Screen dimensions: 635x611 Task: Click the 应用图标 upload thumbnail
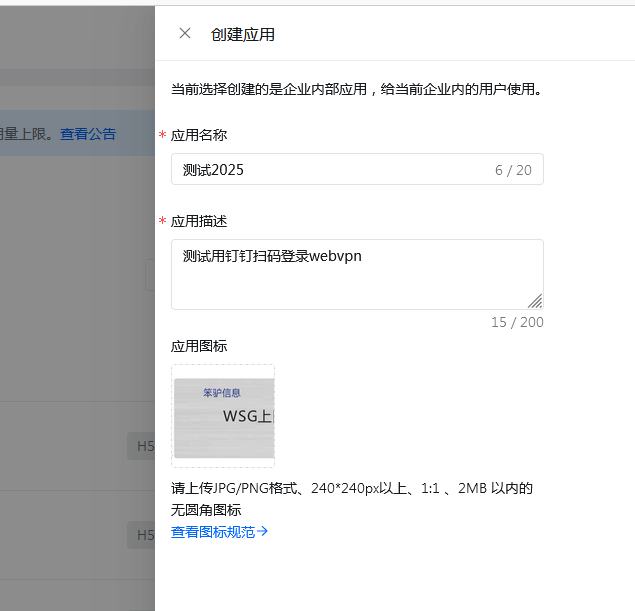pos(223,416)
